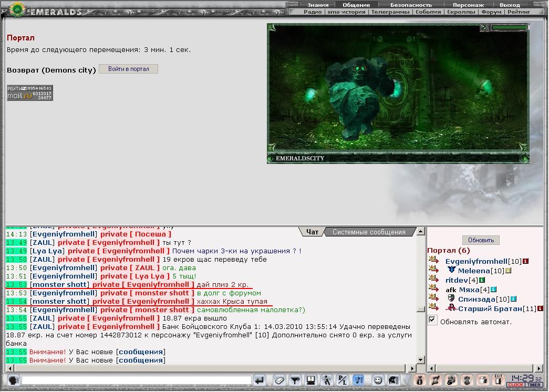This screenshot has width=549, height=392.
Task: Click chat scrollbar up arrow
Action: coord(421,231)
